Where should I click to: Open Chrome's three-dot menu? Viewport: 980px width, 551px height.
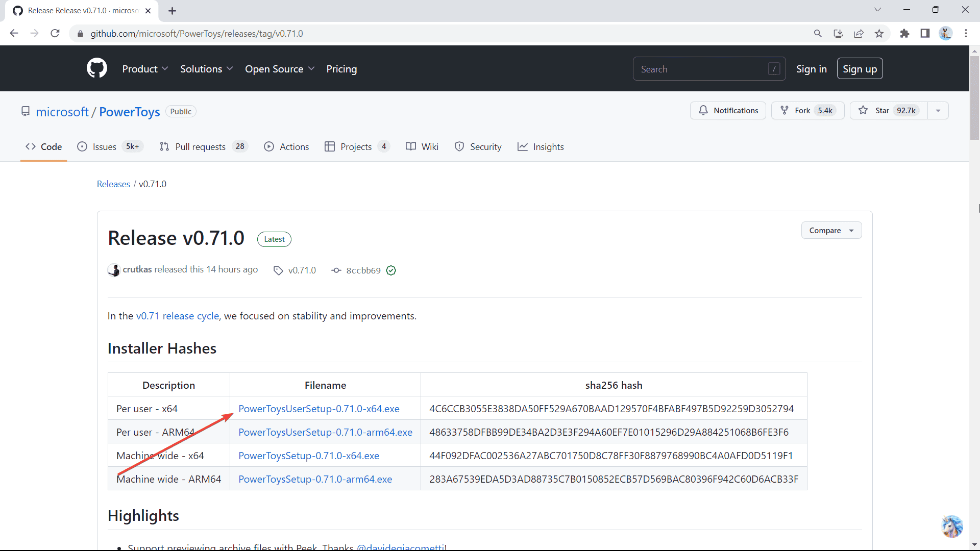point(966,33)
